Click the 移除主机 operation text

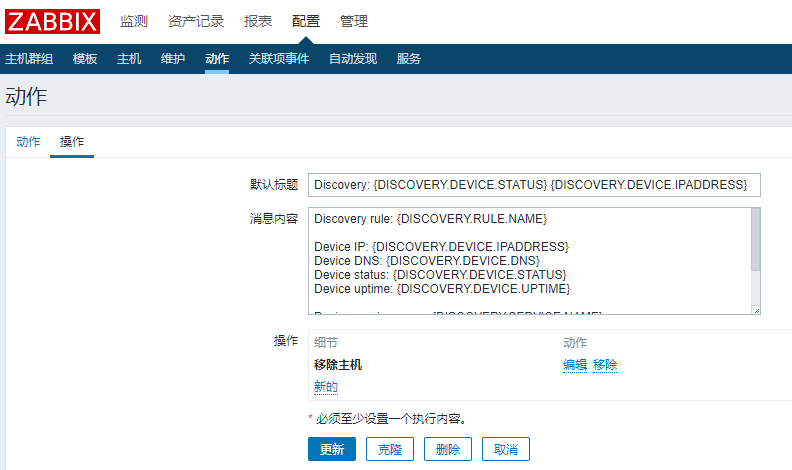[338, 364]
